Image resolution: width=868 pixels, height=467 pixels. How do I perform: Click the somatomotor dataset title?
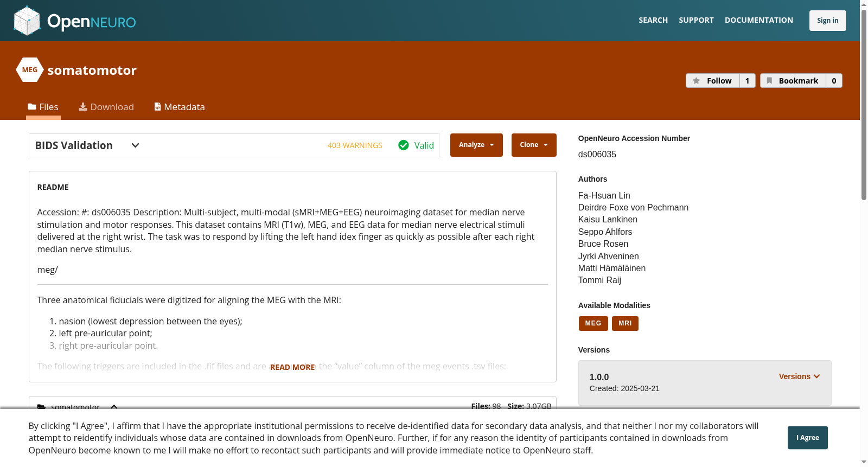92,71
